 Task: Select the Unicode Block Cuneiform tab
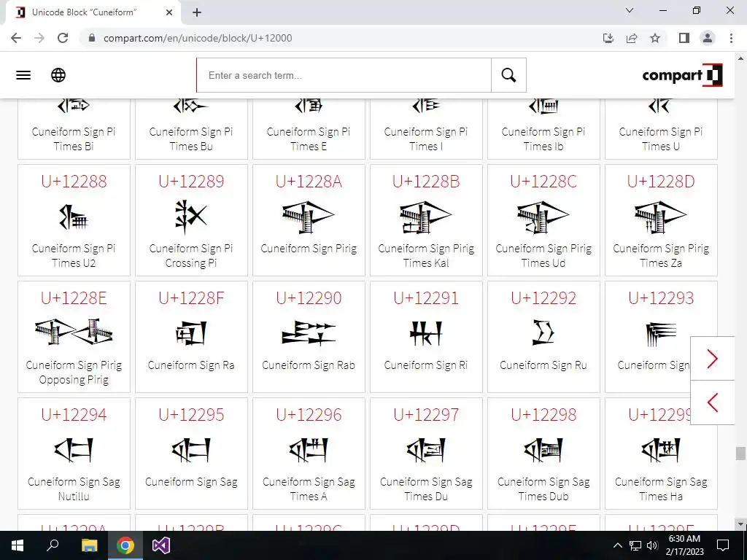(93, 12)
